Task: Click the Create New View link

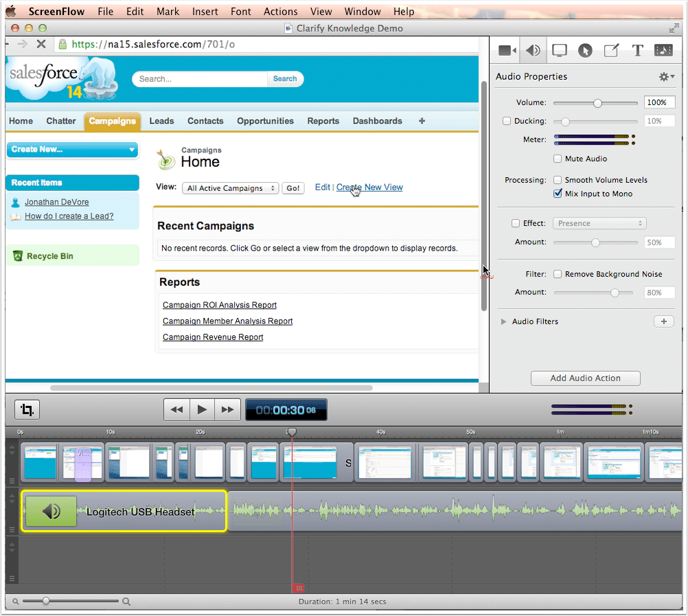Action: (x=369, y=187)
